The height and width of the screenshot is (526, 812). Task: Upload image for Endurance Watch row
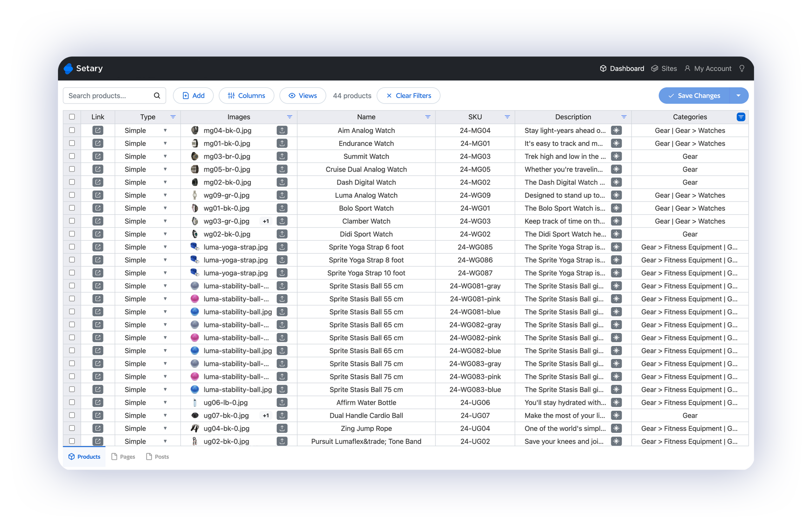[282, 143]
